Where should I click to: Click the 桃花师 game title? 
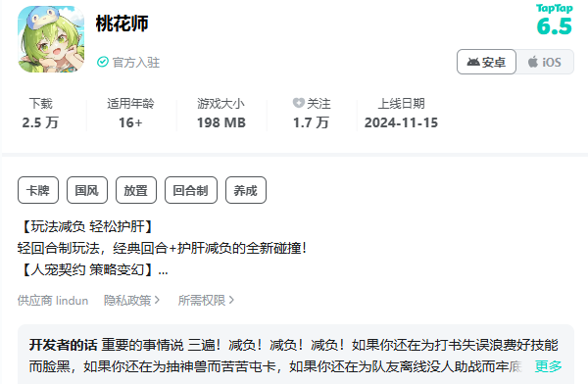click(x=122, y=24)
